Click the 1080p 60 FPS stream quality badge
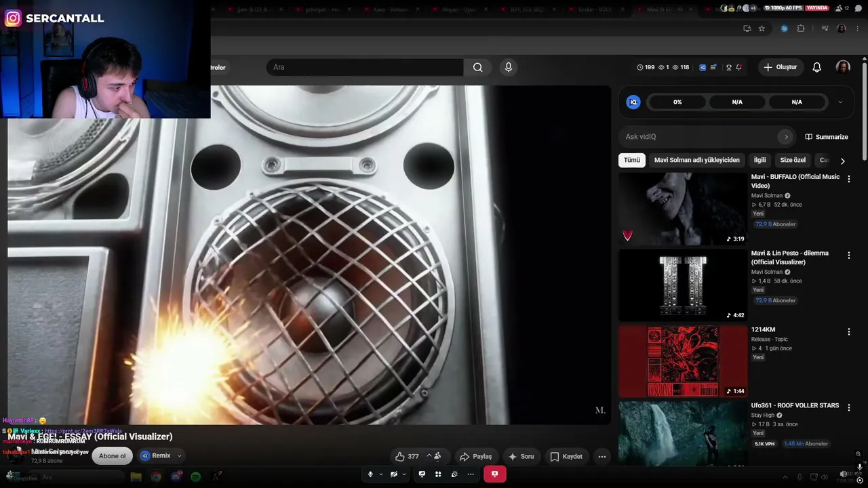Viewport: 868px width, 488px height. [783, 8]
